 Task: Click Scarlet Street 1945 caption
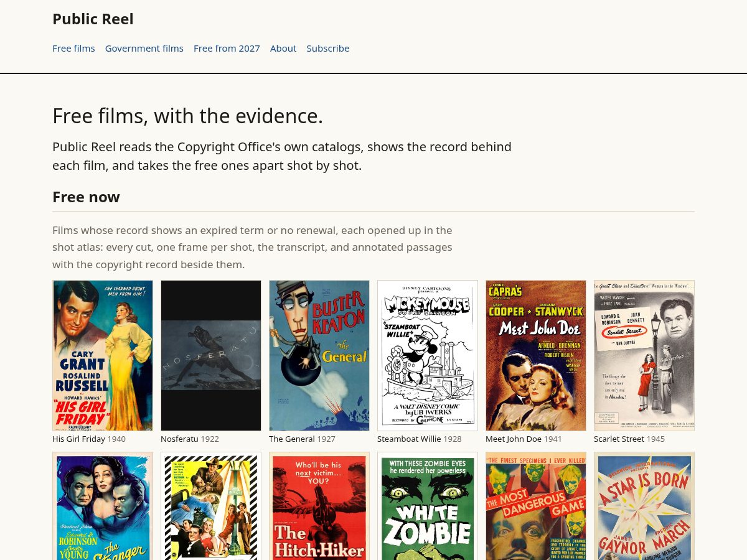coord(629,439)
